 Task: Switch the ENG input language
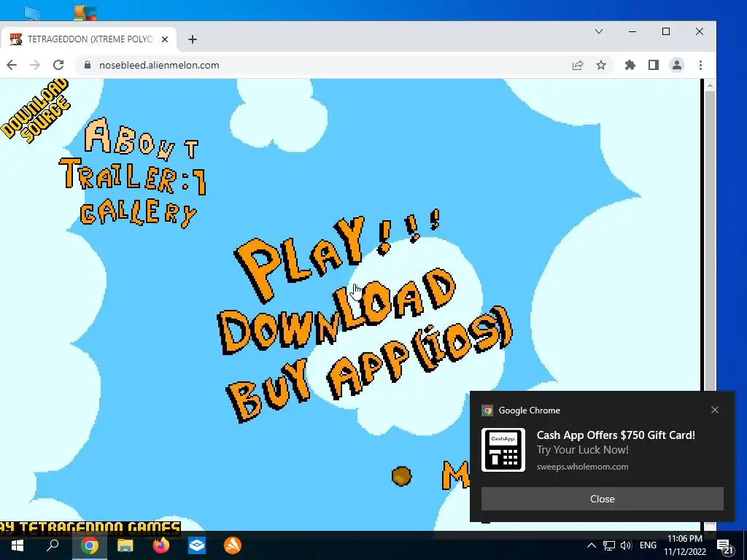tap(648, 545)
